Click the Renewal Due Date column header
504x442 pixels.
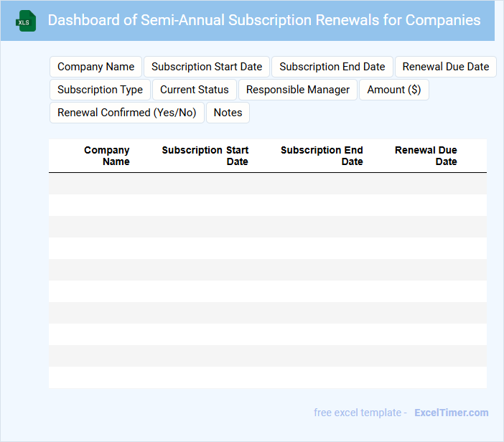coord(426,156)
